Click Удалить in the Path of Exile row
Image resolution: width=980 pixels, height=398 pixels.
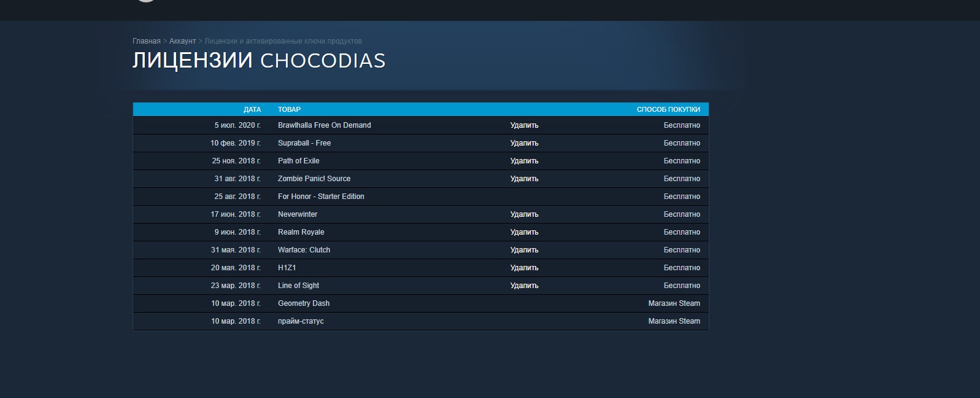point(524,161)
